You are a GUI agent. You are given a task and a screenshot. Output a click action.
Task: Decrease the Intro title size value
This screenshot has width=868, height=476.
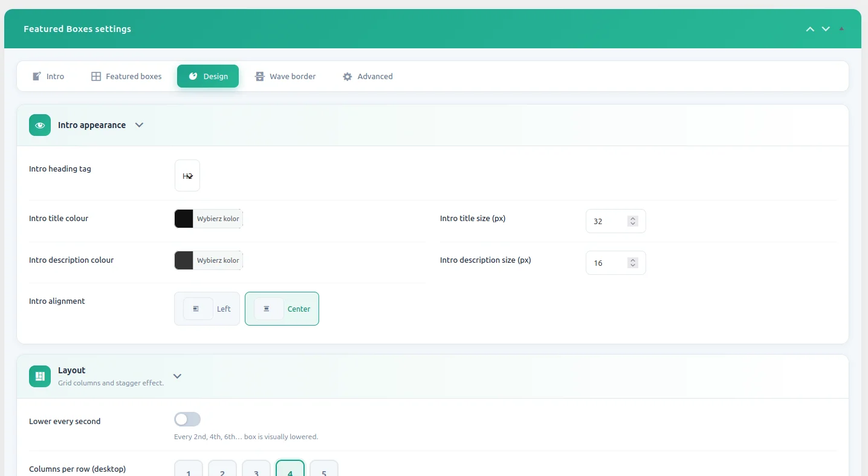633,224
